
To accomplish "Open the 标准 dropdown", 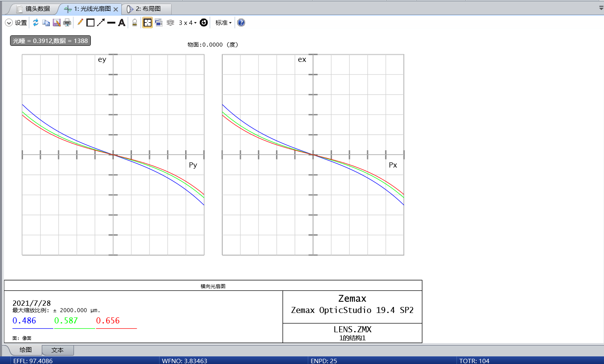I will coord(223,23).
